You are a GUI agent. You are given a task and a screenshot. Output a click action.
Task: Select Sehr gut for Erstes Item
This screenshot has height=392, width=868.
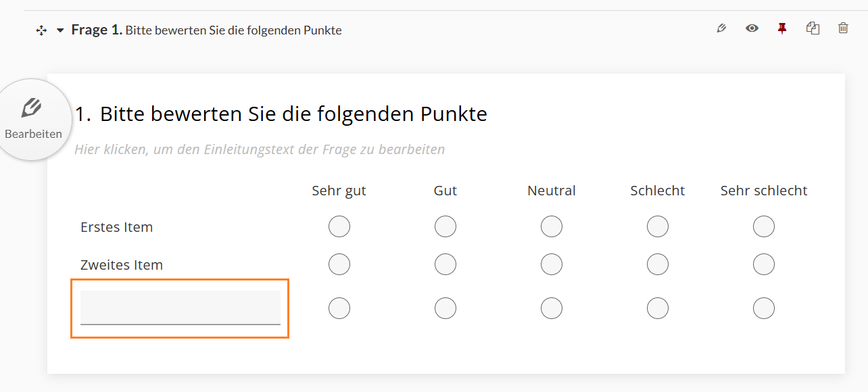(339, 226)
